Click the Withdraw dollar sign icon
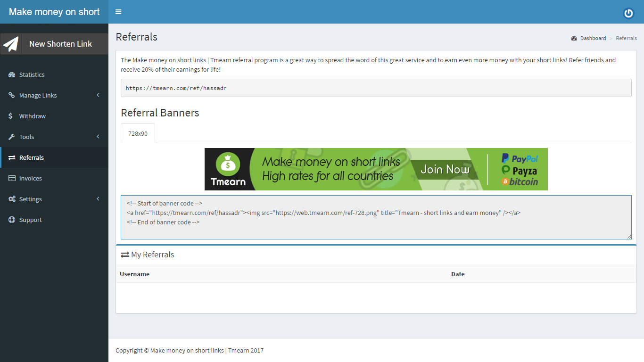The height and width of the screenshot is (362, 644). pos(11,116)
